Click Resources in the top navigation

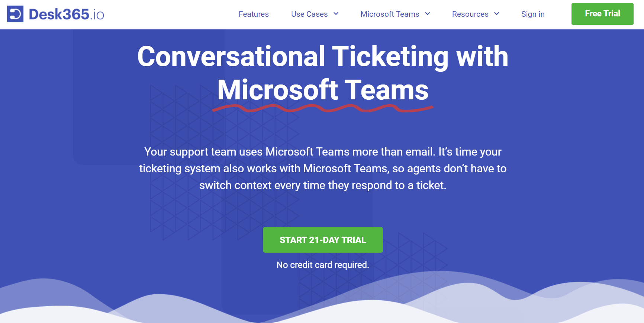(470, 14)
